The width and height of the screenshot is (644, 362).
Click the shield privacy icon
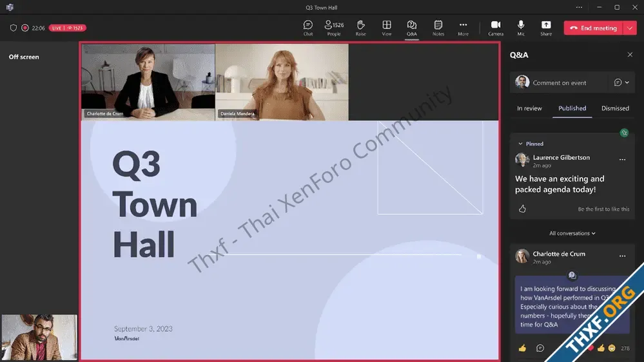(13, 28)
